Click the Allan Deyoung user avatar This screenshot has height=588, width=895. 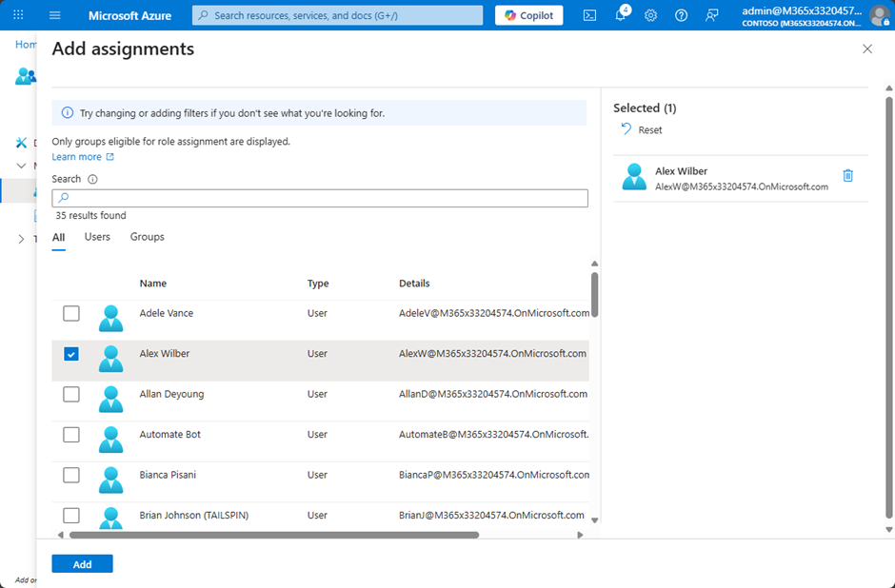(110, 400)
